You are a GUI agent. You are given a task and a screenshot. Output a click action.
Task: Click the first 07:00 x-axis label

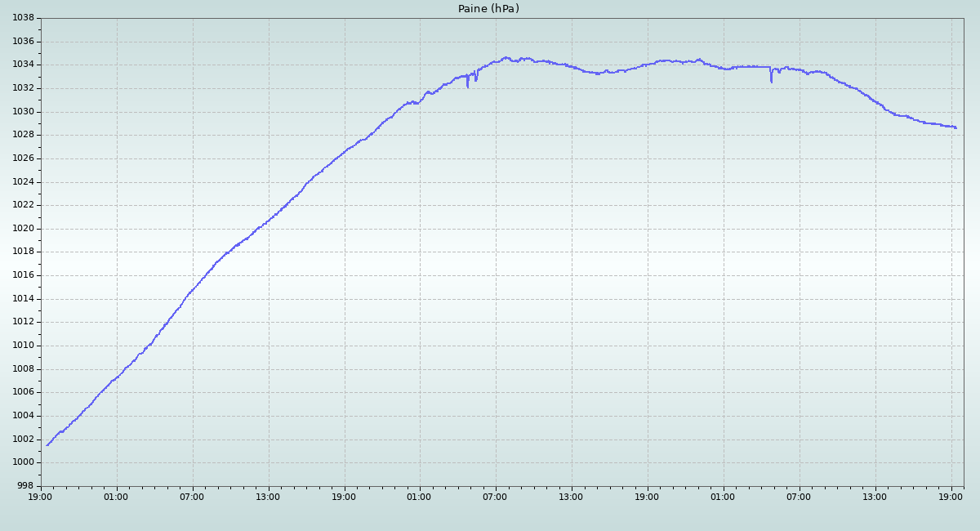tap(192, 497)
